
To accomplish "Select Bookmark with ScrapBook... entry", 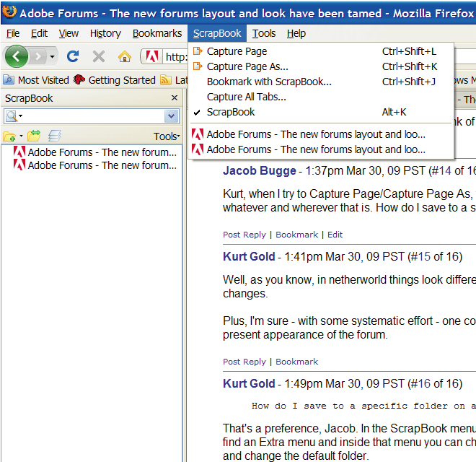I will 321,82.
